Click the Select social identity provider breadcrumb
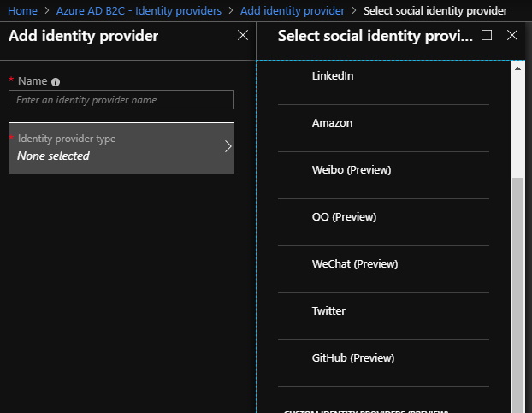This screenshot has height=413, width=532. [x=434, y=11]
